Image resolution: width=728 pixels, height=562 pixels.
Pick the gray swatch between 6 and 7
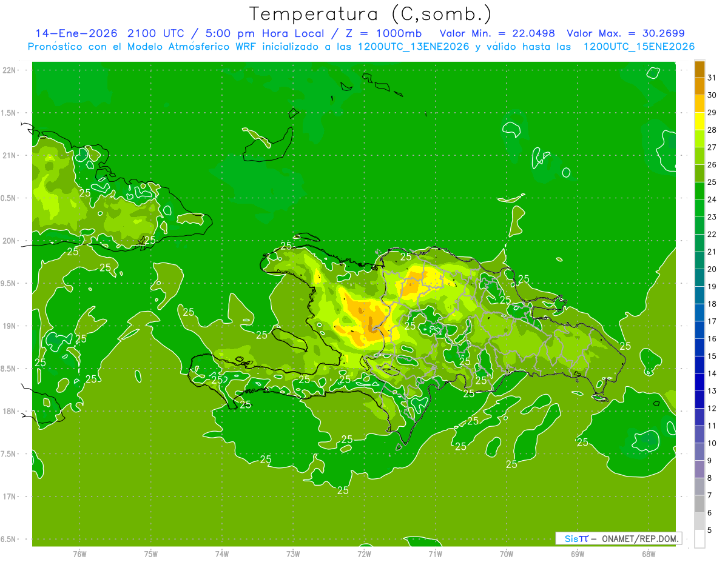(x=699, y=504)
